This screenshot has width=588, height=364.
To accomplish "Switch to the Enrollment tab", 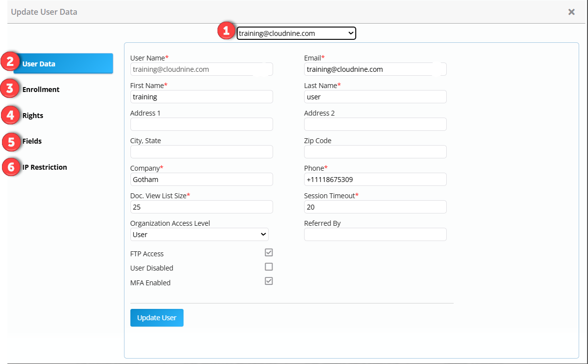I will tap(41, 90).
